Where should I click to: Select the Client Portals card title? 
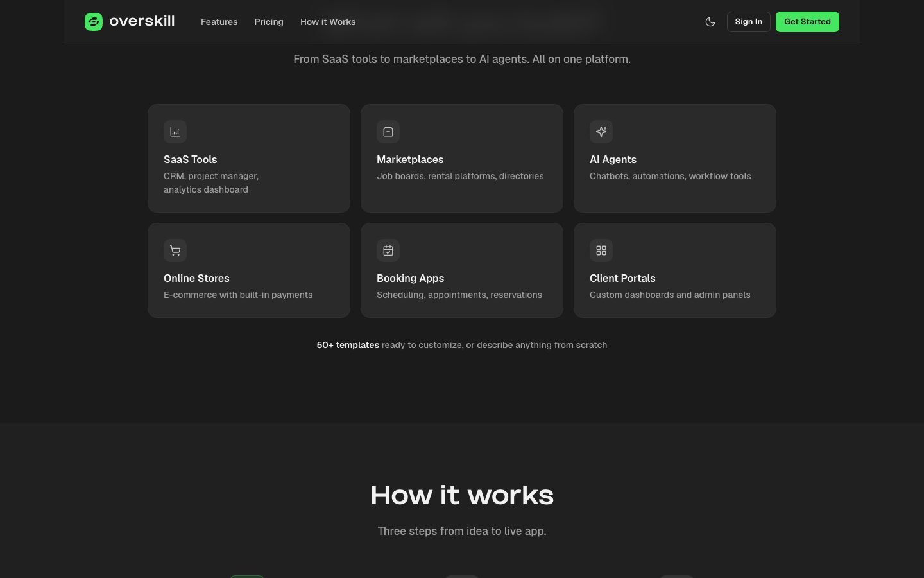[622, 278]
